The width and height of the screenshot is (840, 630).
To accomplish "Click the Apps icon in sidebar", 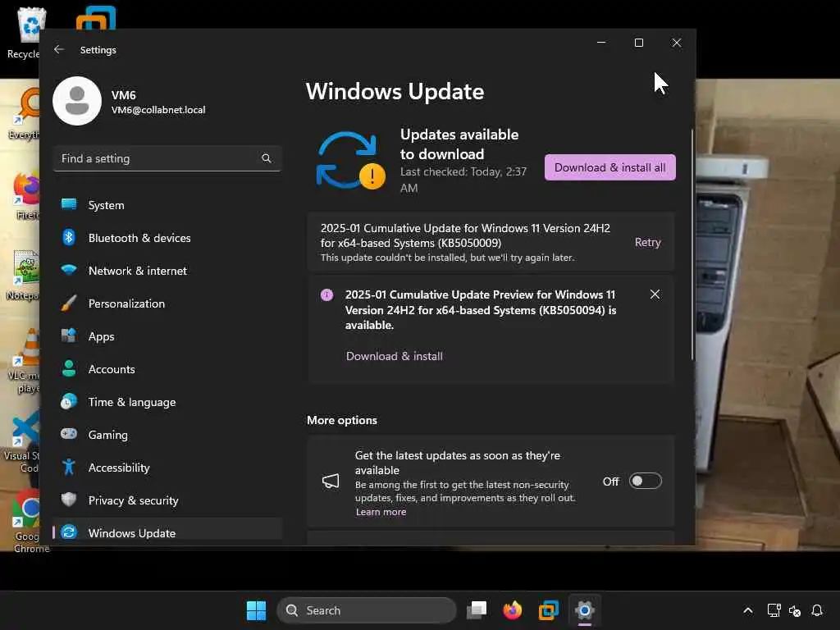I will 69,336.
